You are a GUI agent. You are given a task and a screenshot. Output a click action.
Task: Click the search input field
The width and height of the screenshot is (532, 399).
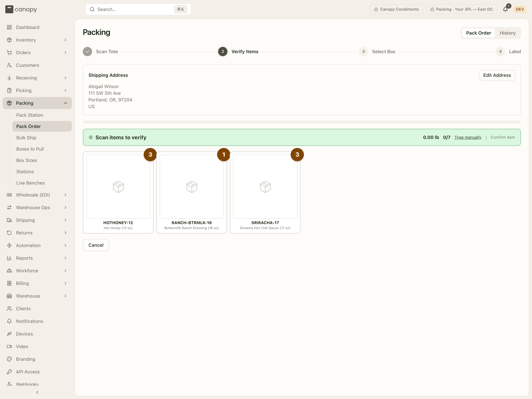[x=138, y=9]
